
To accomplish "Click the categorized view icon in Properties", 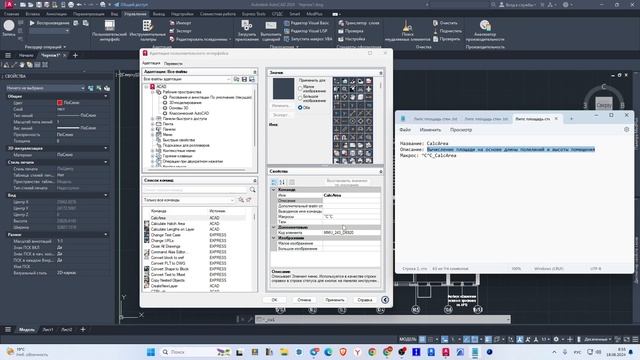I will [274, 182].
